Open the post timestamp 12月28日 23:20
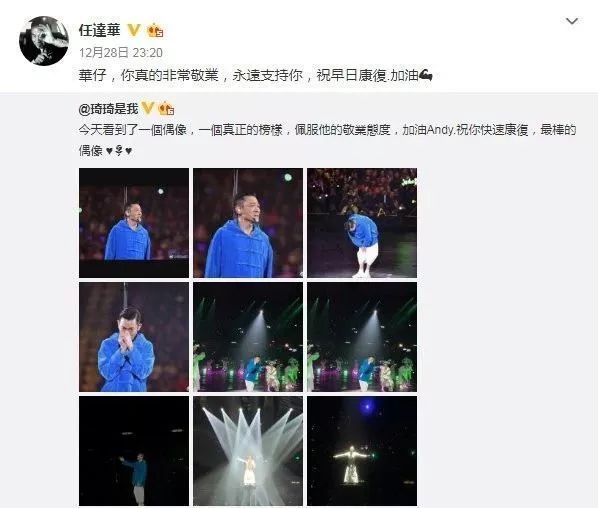 click(x=121, y=53)
